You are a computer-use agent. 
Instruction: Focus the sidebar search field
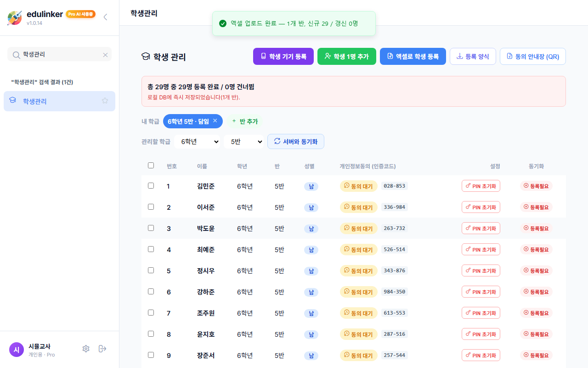pos(59,55)
